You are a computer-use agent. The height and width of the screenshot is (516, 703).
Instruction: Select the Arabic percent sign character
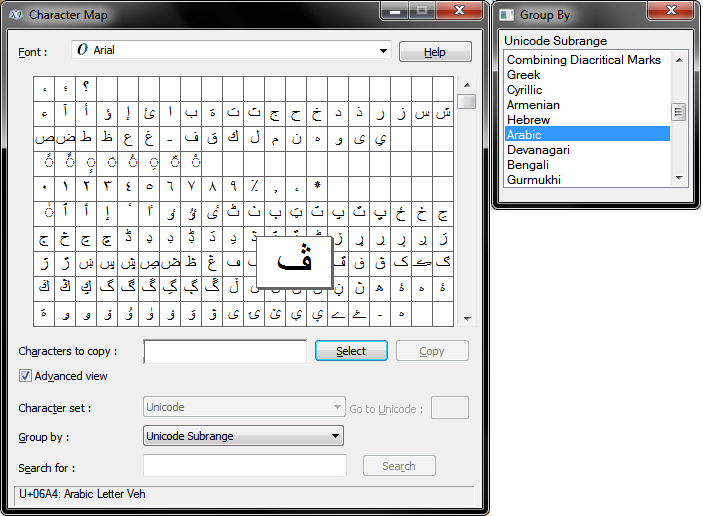[x=254, y=188]
